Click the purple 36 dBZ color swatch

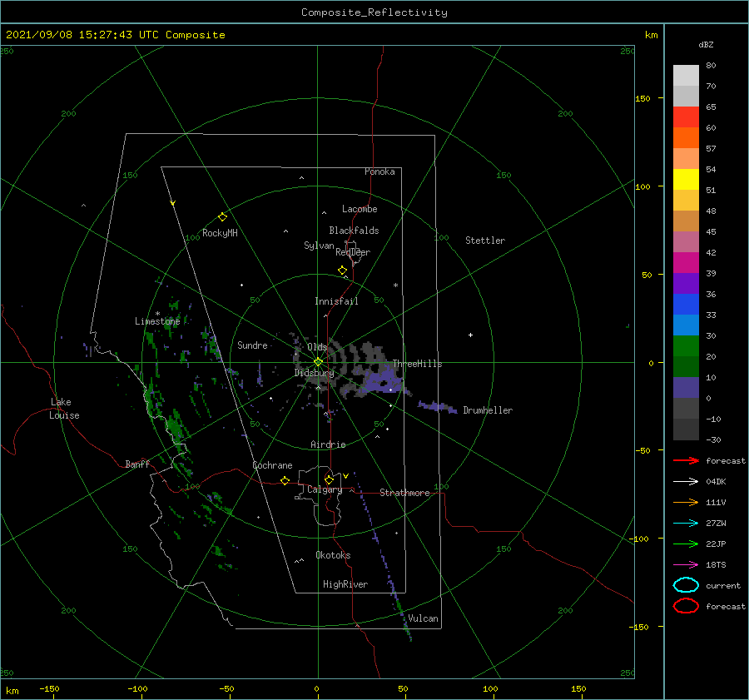point(686,283)
